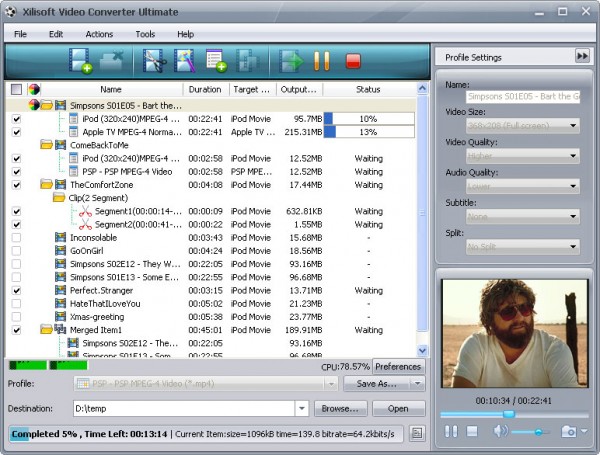Open the Actions menu

[99, 34]
